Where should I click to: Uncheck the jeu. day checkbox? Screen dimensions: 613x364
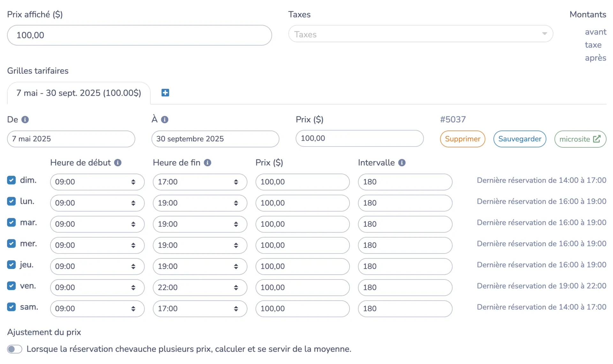(x=11, y=265)
